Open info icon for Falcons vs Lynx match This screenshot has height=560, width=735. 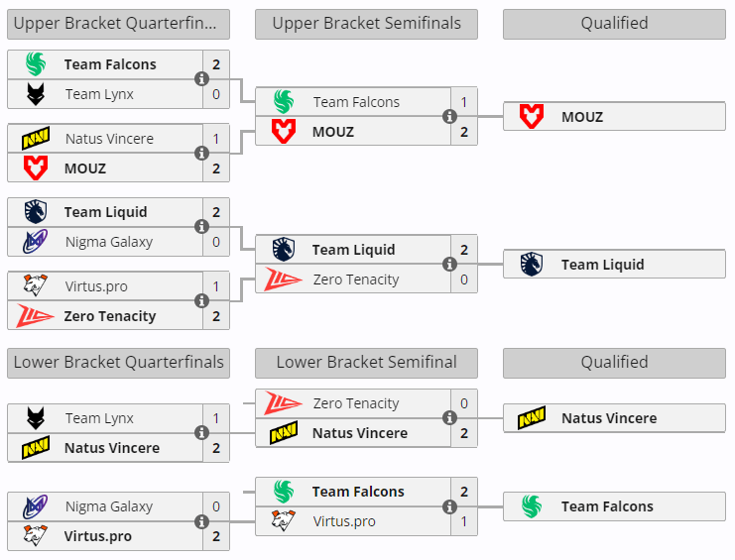[x=202, y=79]
